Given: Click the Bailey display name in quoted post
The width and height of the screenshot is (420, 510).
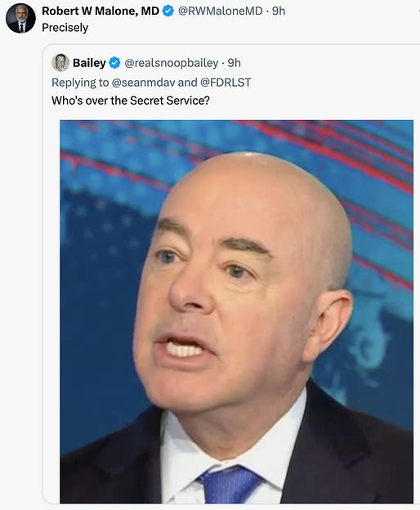Looking at the screenshot, I should click(x=89, y=63).
